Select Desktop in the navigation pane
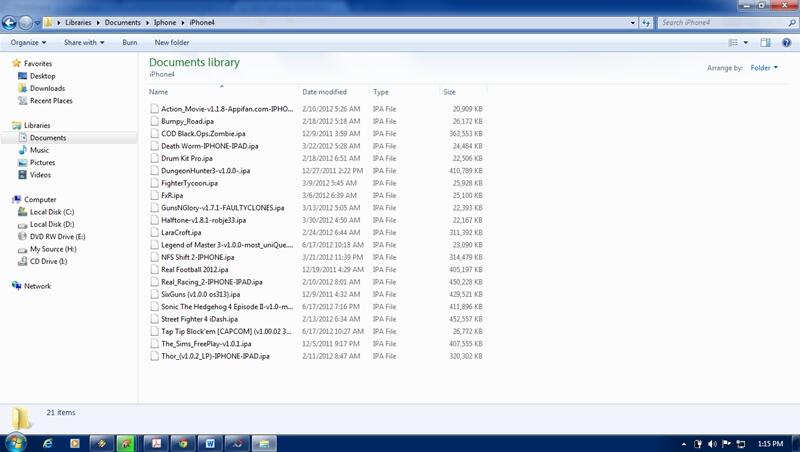This screenshot has width=800, height=452. click(x=42, y=76)
